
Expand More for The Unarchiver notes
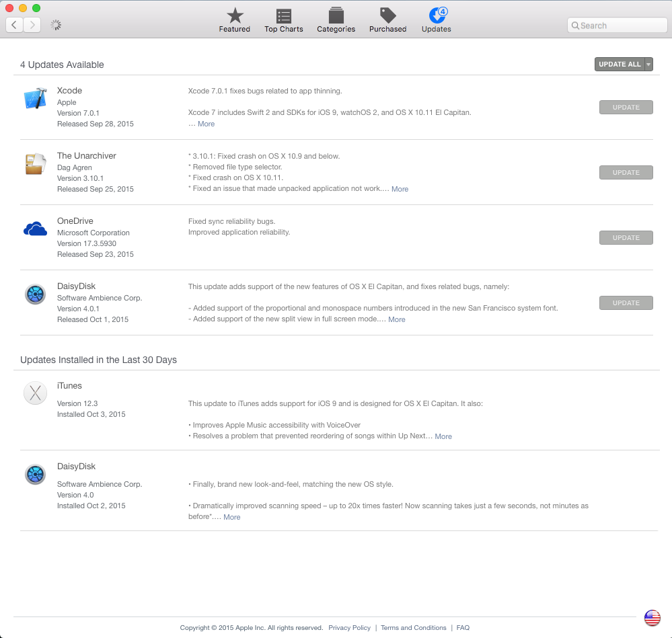(400, 189)
